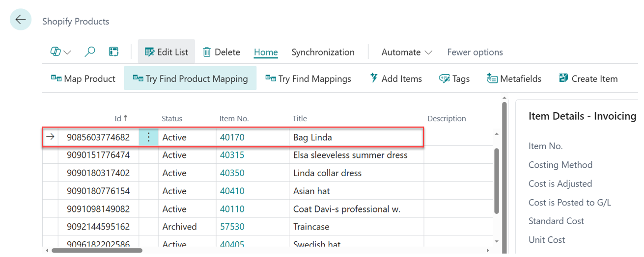Switch to the Synchronization tab
The width and height of the screenshot is (644, 257).
pos(323,52)
